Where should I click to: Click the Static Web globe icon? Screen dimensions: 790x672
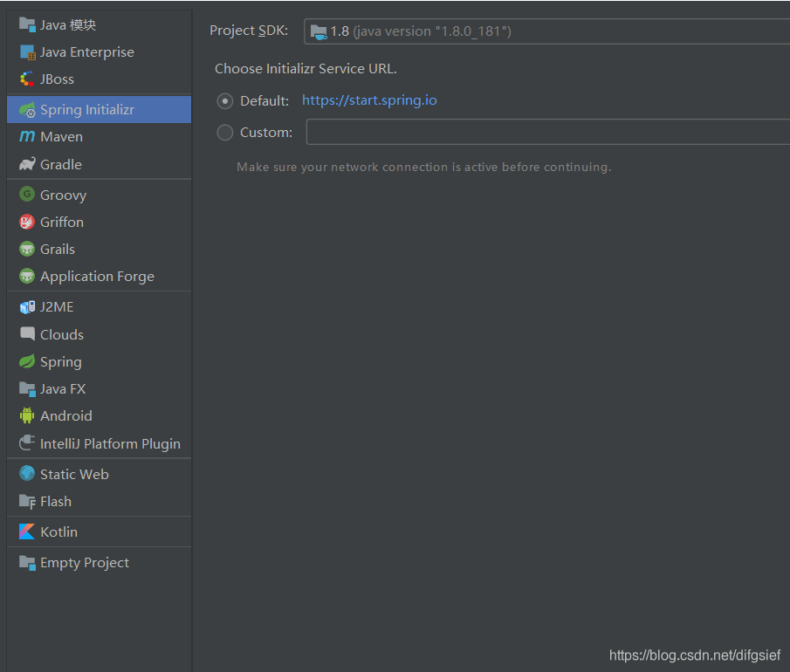point(27,474)
